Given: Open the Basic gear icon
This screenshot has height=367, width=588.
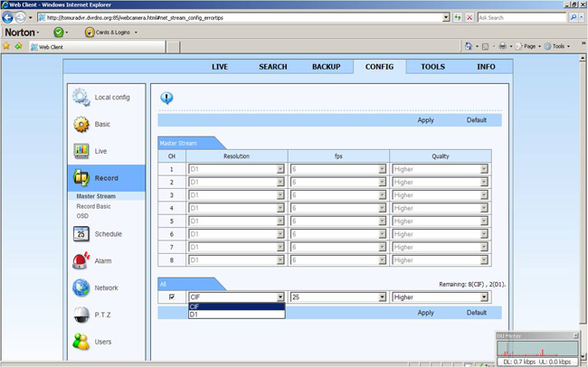Looking at the screenshot, I should click(x=81, y=124).
